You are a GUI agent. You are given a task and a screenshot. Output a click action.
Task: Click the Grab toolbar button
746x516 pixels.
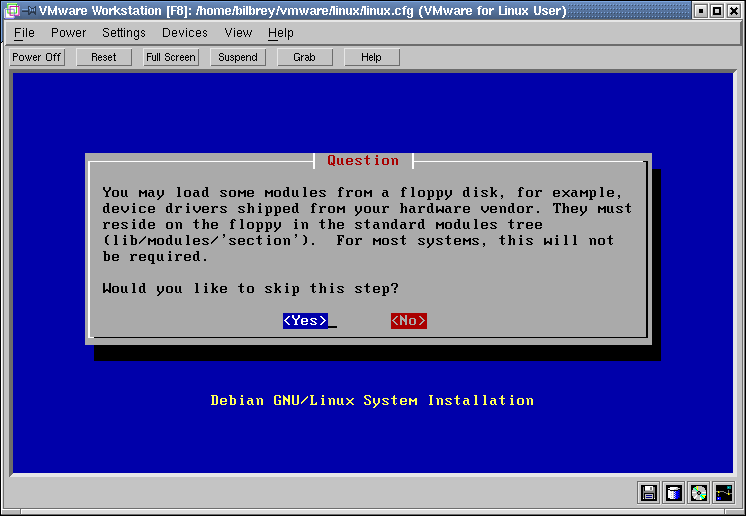coord(304,57)
